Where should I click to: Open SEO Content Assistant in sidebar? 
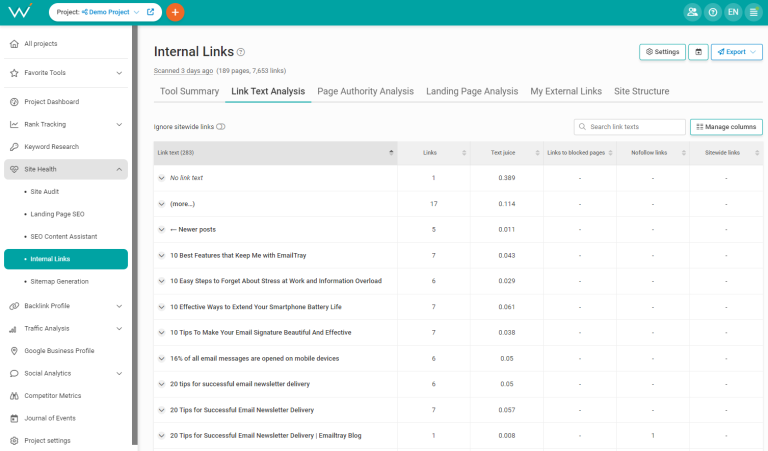(64, 237)
